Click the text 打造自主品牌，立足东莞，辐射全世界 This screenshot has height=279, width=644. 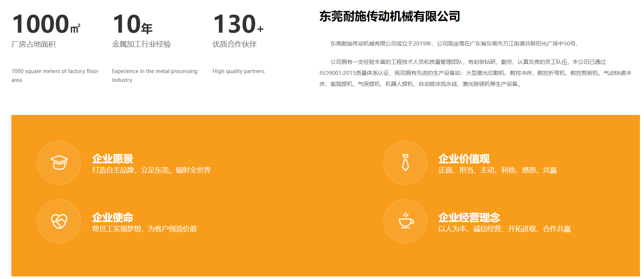(152, 170)
